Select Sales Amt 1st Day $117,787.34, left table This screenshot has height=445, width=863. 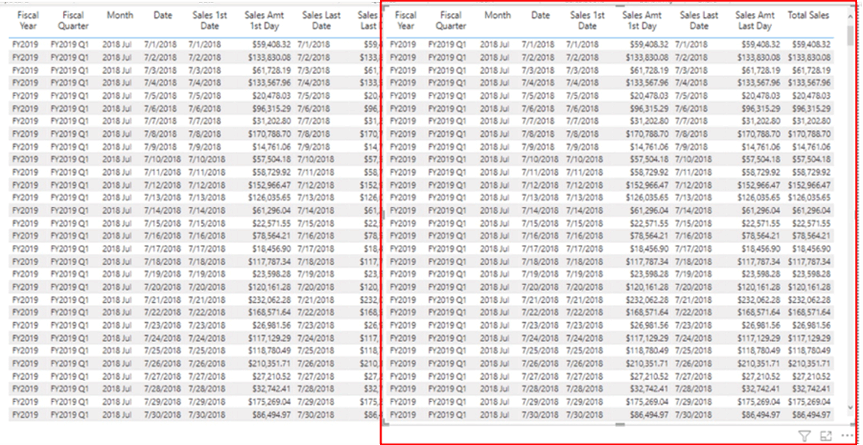269,261
